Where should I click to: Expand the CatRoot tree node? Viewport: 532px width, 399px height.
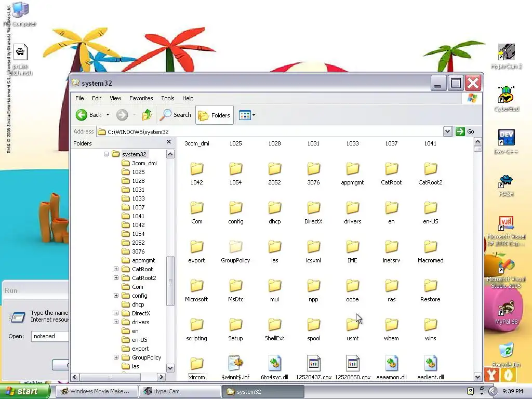coord(116,269)
